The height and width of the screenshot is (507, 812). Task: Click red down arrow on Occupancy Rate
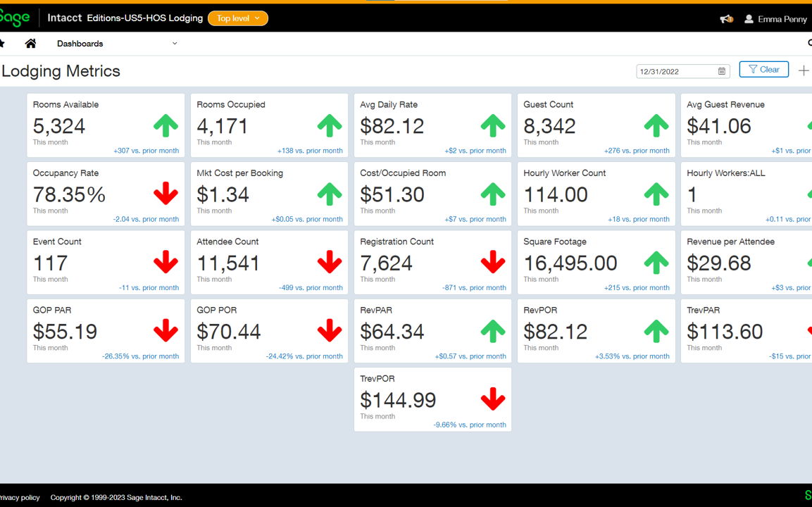coord(166,194)
